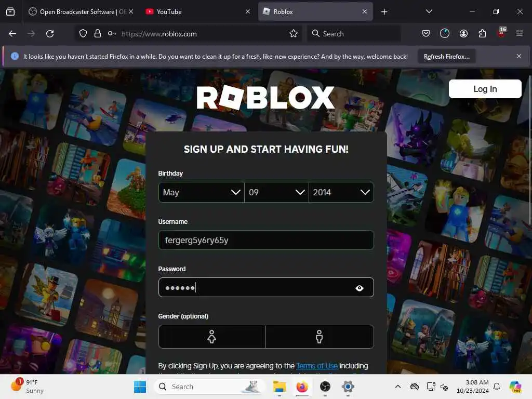Open OneDrive tray icon

coord(414,387)
